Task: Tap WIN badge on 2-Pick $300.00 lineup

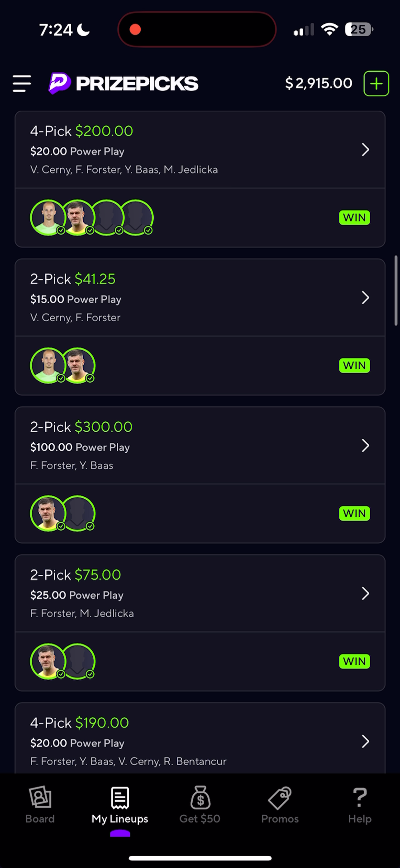Action: pyautogui.click(x=355, y=513)
